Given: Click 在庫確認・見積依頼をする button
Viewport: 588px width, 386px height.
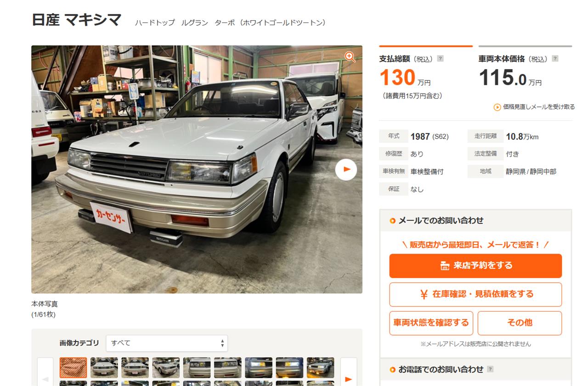Looking at the screenshot, I should (475, 294).
